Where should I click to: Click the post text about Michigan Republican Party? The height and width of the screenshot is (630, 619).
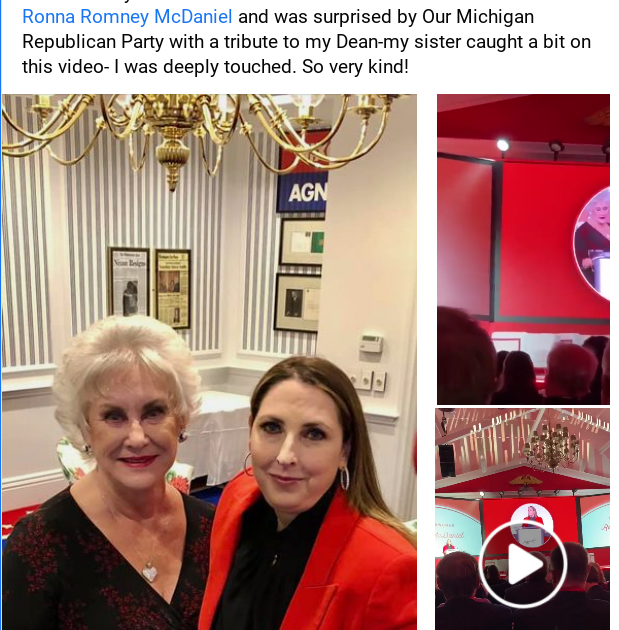(x=306, y=42)
